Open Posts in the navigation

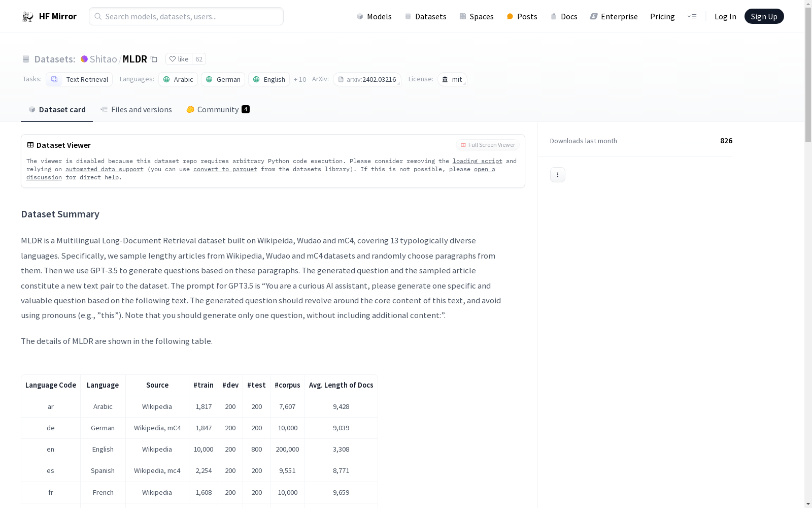pos(522,16)
